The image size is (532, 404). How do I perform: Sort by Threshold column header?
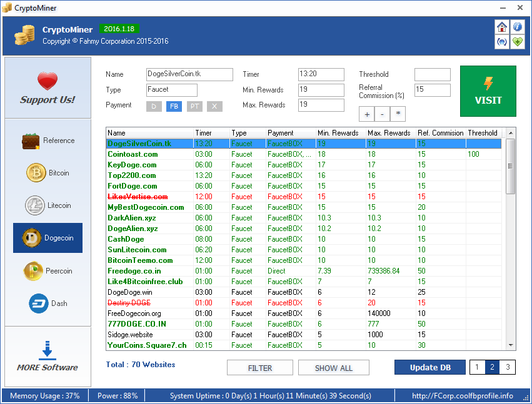coord(484,133)
